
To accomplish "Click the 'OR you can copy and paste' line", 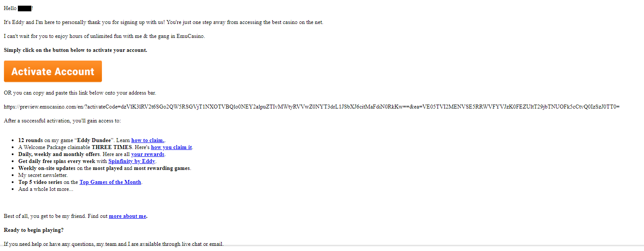I will tap(80, 93).
